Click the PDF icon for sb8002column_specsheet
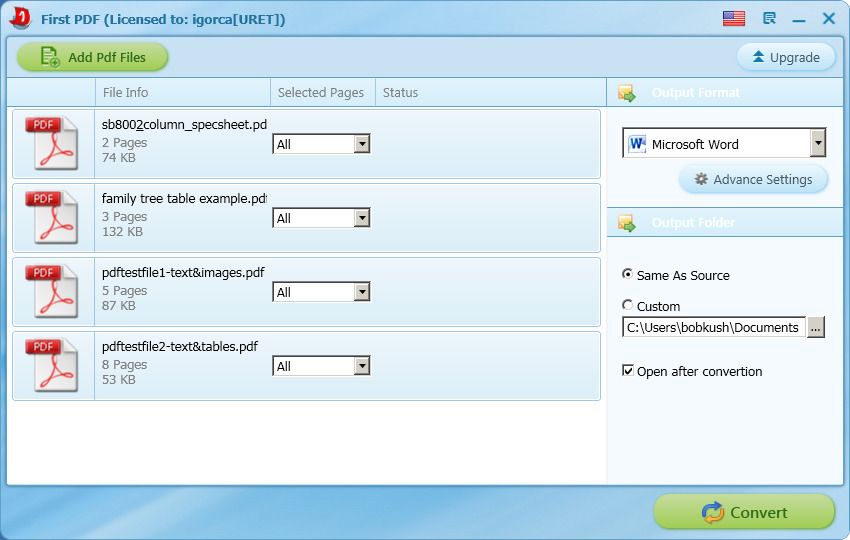 (x=51, y=143)
